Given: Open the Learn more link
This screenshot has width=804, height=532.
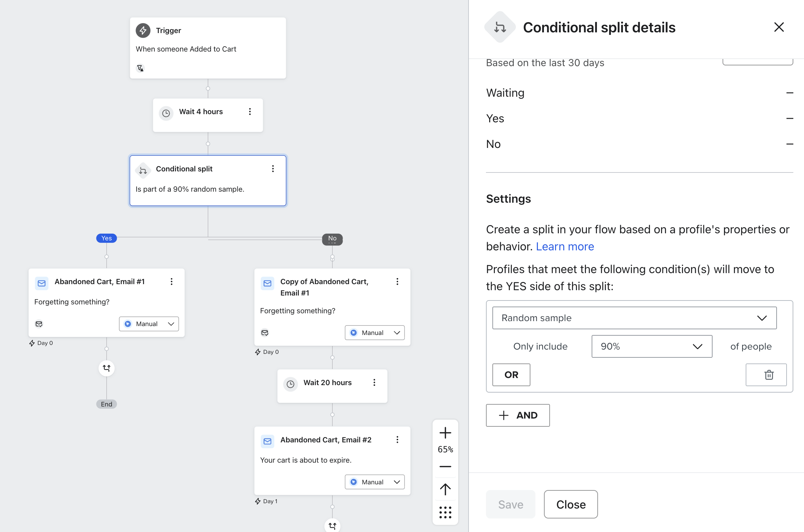Looking at the screenshot, I should pyautogui.click(x=565, y=246).
